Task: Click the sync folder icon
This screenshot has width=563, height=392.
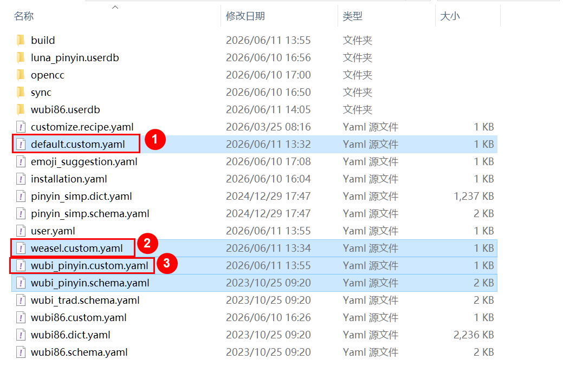Action: point(21,92)
